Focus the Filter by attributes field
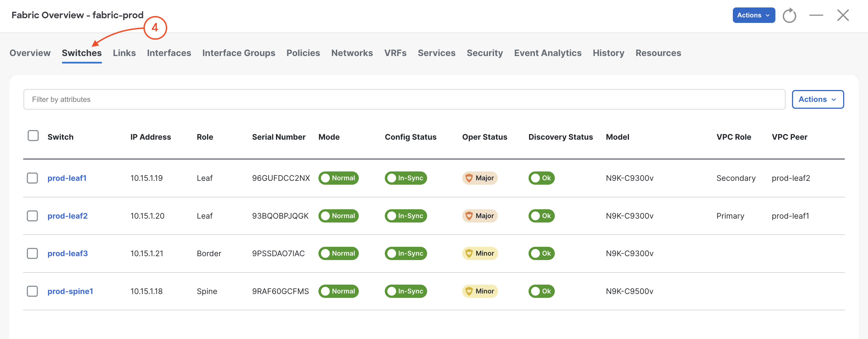 click(x=404, y=99)
